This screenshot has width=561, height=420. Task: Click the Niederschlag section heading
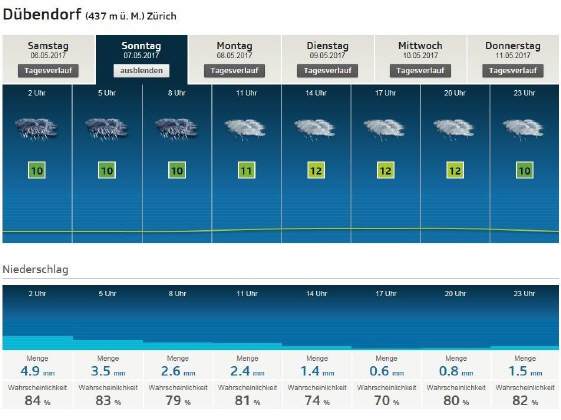(x=35, y=269)
